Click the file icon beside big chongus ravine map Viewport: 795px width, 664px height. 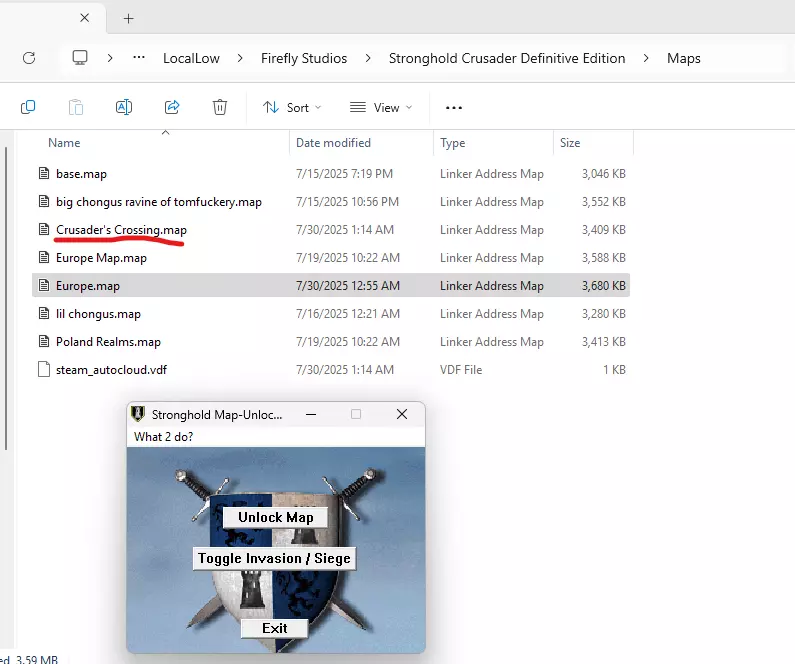coord(44,202)
